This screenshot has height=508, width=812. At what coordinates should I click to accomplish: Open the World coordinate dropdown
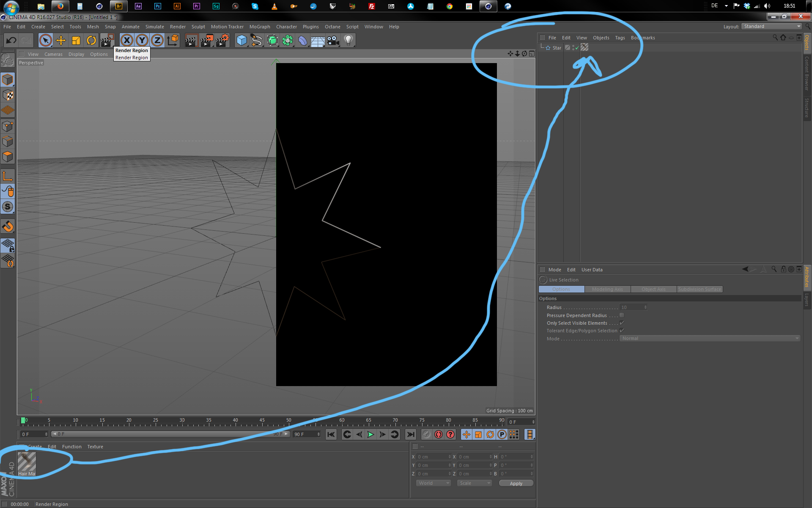(433, 483)
